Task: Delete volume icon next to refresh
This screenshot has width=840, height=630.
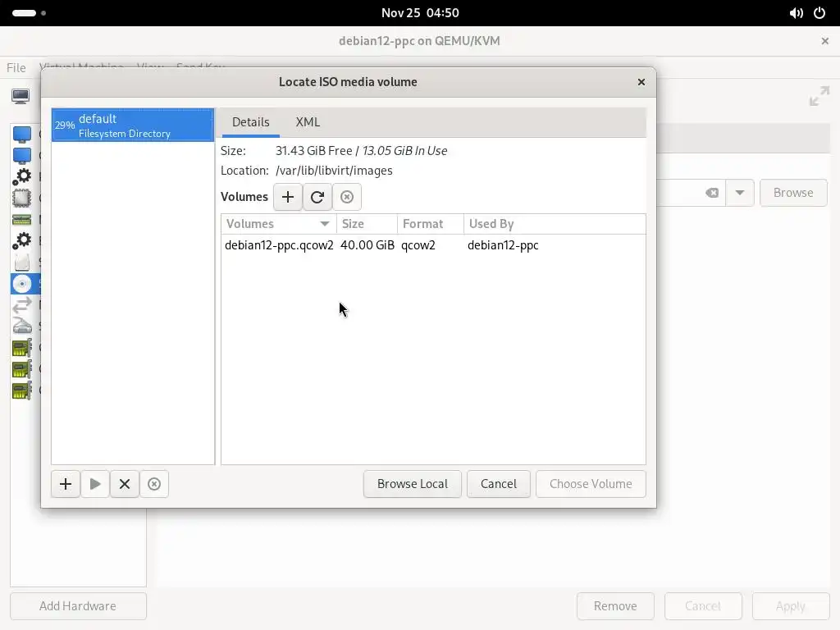Action: click(347, 197)
